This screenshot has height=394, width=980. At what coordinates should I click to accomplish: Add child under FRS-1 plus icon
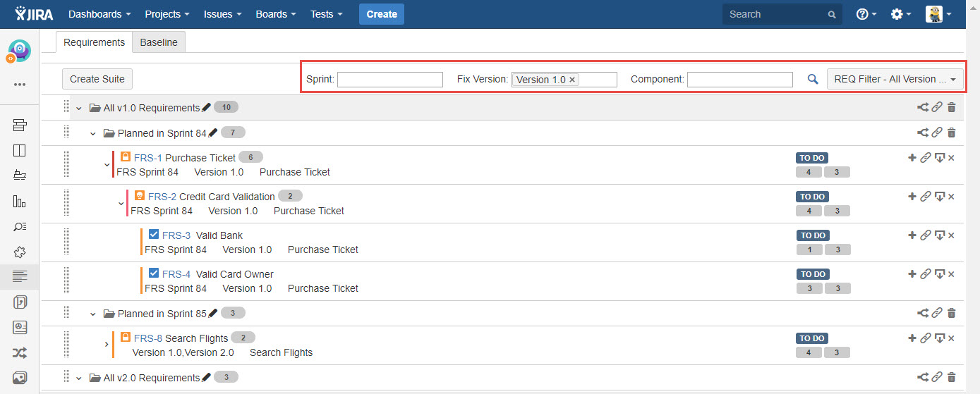[912, 158]
